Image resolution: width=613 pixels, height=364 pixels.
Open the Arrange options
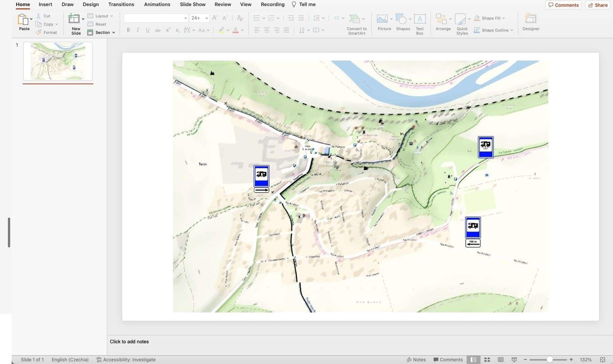pyautogui.click(x=442, y=20)
